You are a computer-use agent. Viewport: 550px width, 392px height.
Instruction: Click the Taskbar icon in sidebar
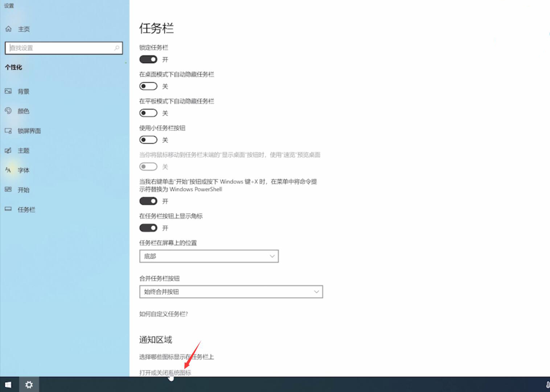click(8, 209)
